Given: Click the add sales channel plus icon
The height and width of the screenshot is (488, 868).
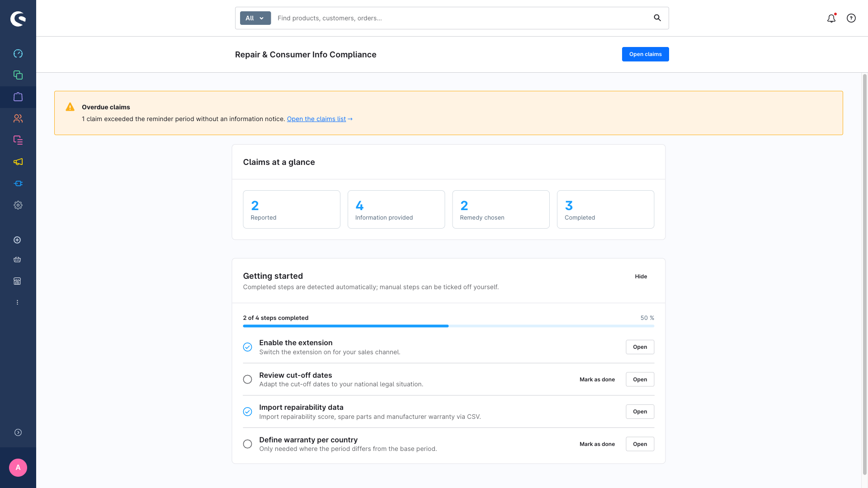Looking at the screenshot, I should click(17, 240).
